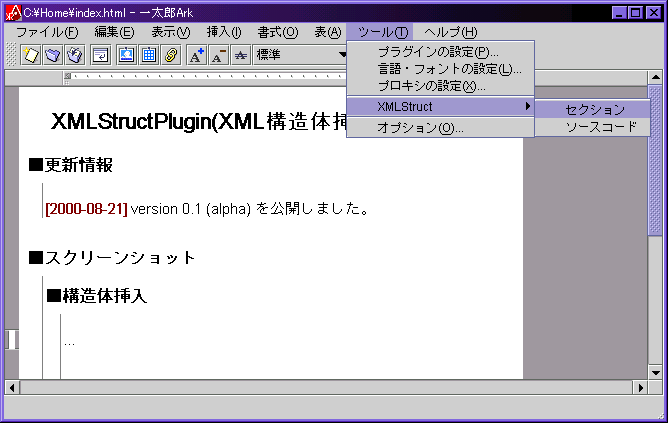Open the 表示(V) menu
This screenshot has height=423, width=668.
coord(171,32)
